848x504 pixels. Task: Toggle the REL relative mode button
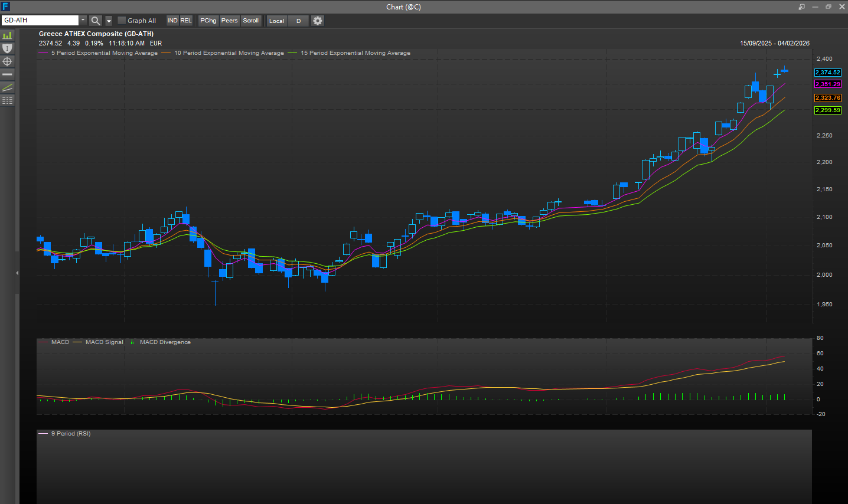click(x=186, y=21)
